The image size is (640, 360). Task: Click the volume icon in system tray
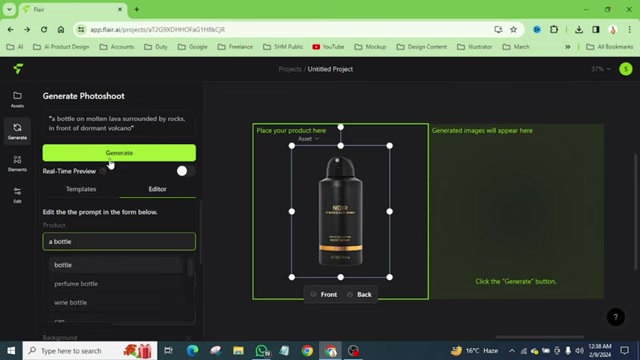(580, 351)
